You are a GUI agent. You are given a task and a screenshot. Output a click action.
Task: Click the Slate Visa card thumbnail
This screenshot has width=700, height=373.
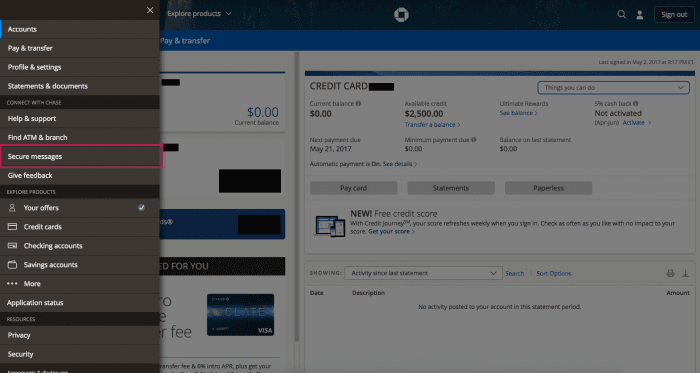[x=240, y=315]
